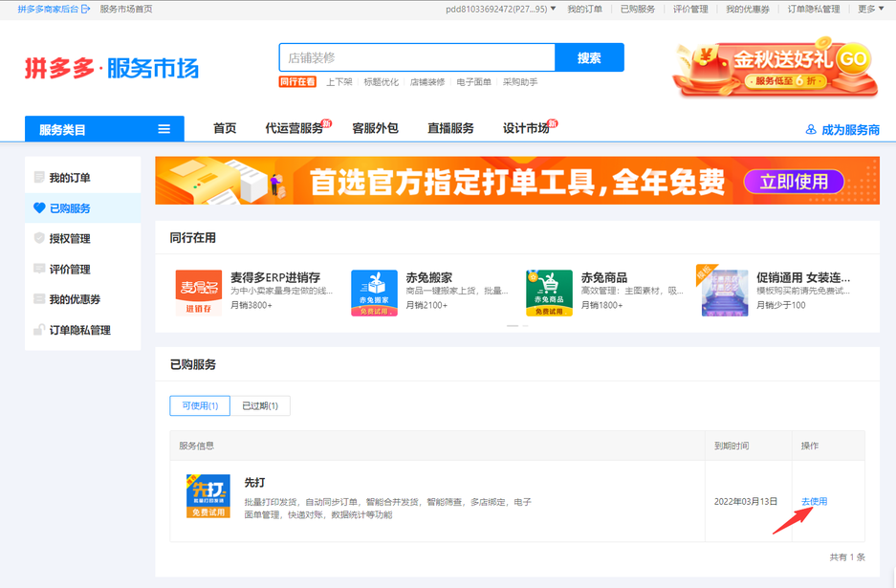Screen dimensions: 896x588
Task: Click the heart icon beside 已购服务
Action: (x=39, y=207)
